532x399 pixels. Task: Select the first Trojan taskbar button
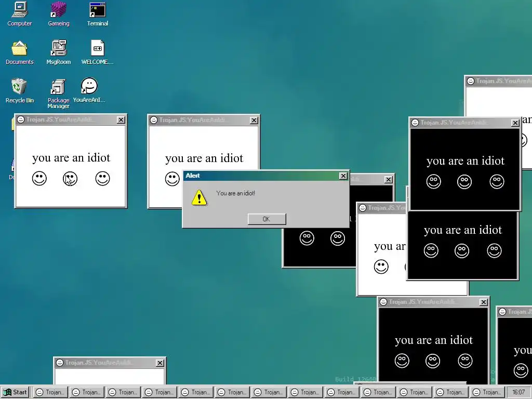[50, 392]
